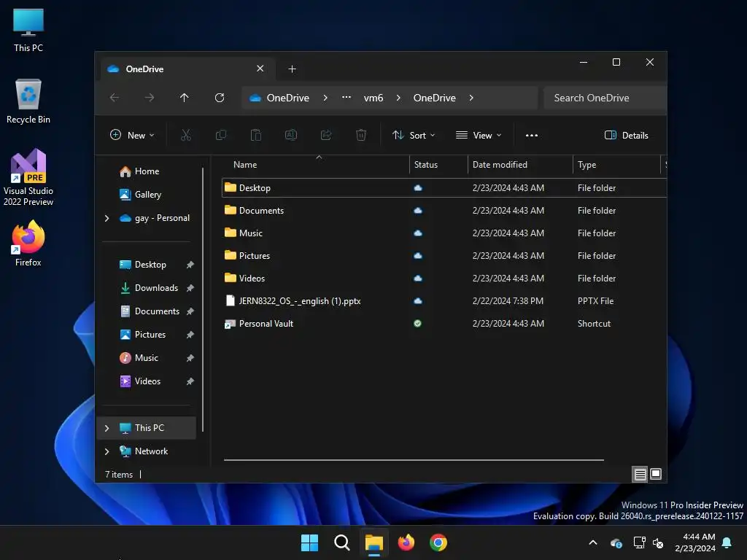Select Gallery in navigation pane
The width and height of the screenshot is (747, 560).
coord(147,194)
